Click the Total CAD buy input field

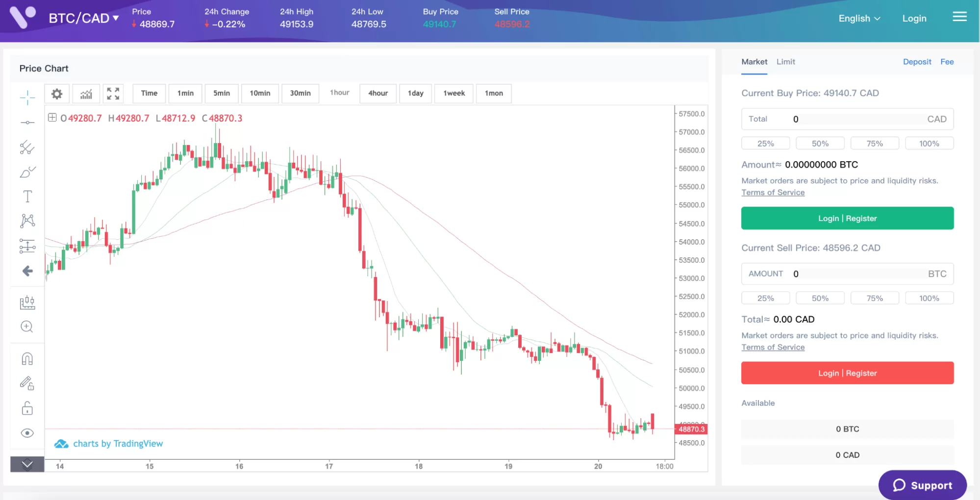[x=847, y=119]
